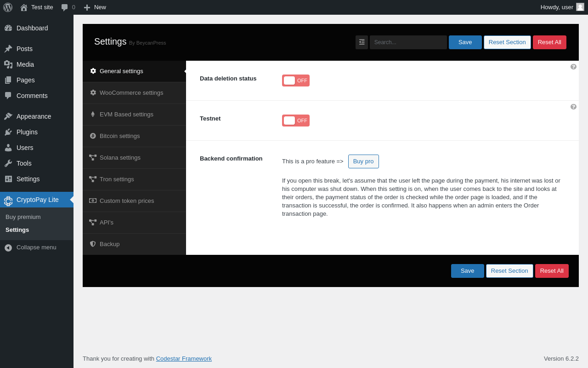Click the top Reset Section button
The width and height of the screenshot is (588, 368).
(x=507, y=42)
